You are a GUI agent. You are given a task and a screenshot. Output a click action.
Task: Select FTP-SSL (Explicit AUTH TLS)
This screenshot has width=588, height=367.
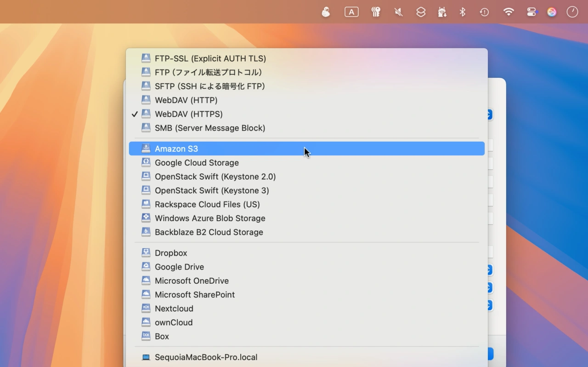pyautogui.click(x=210, y=58)
